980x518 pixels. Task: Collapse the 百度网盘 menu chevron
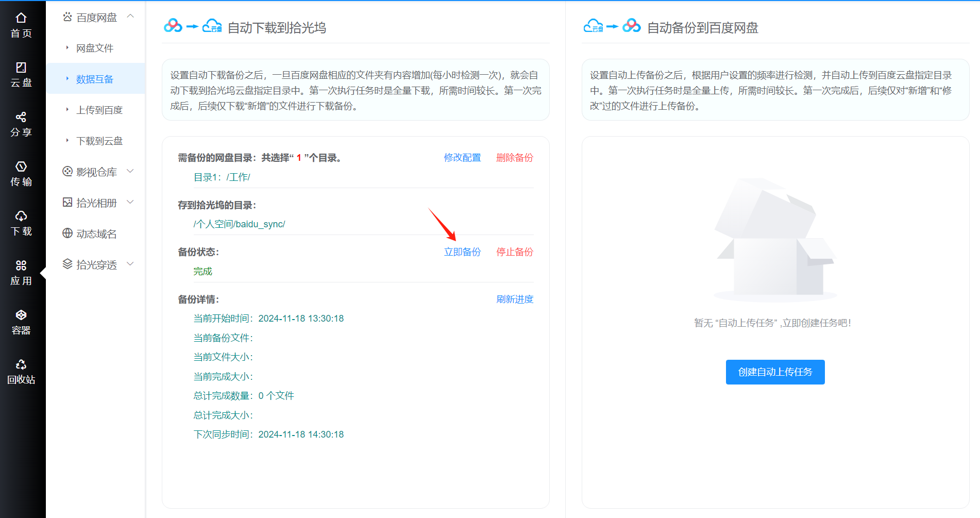click(x=130, y=16)
